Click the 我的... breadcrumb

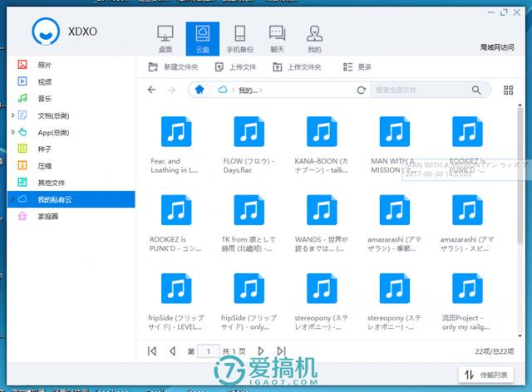tap(248, 91)
